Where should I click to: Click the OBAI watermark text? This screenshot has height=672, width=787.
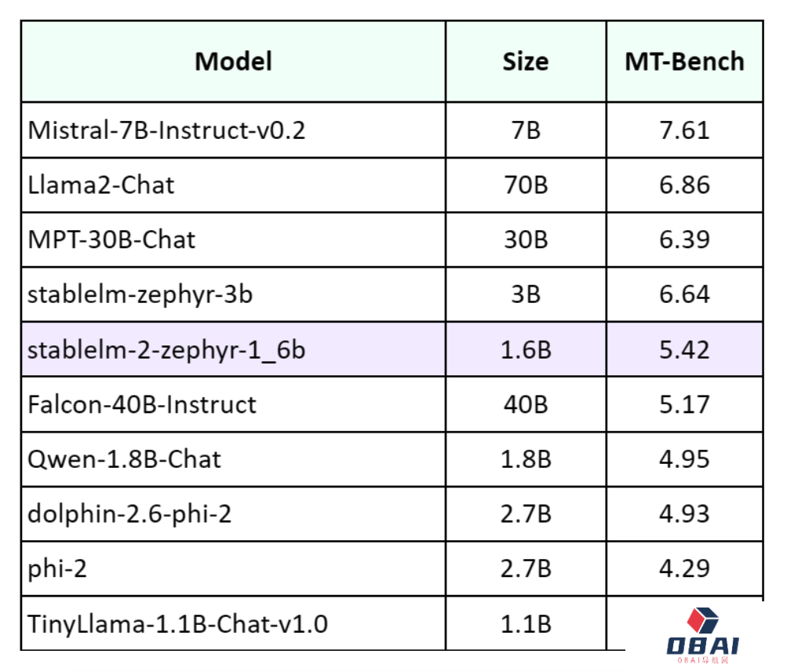(702, 647)
